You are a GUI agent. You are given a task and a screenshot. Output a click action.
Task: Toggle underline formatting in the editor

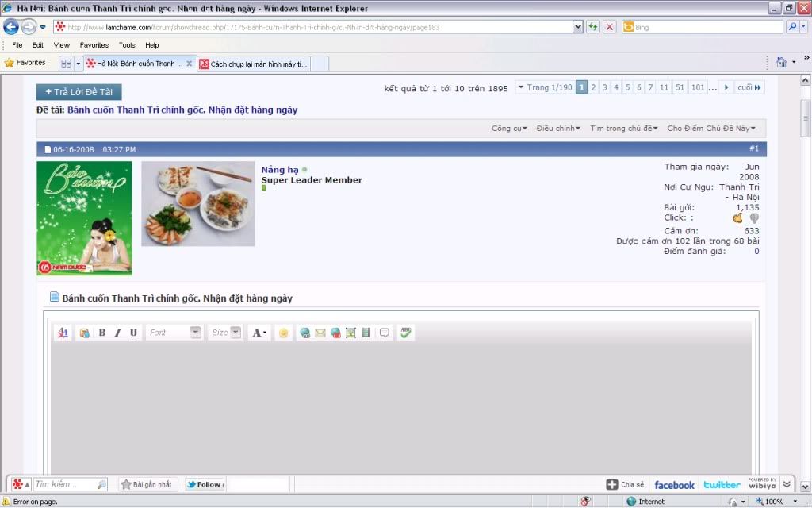(133, 333)
